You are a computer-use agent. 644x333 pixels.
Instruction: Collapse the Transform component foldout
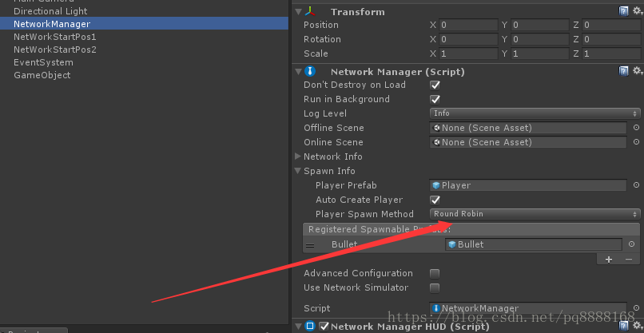[x=298, y=11]
